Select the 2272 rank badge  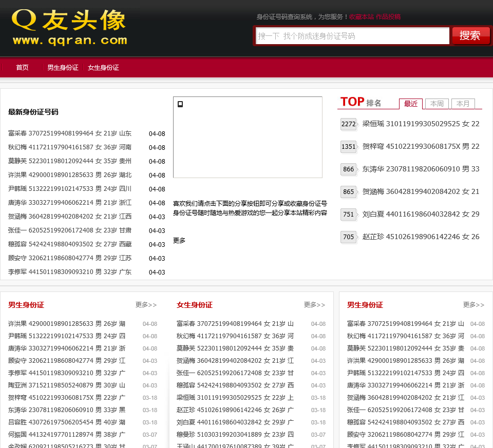[348, 124]
